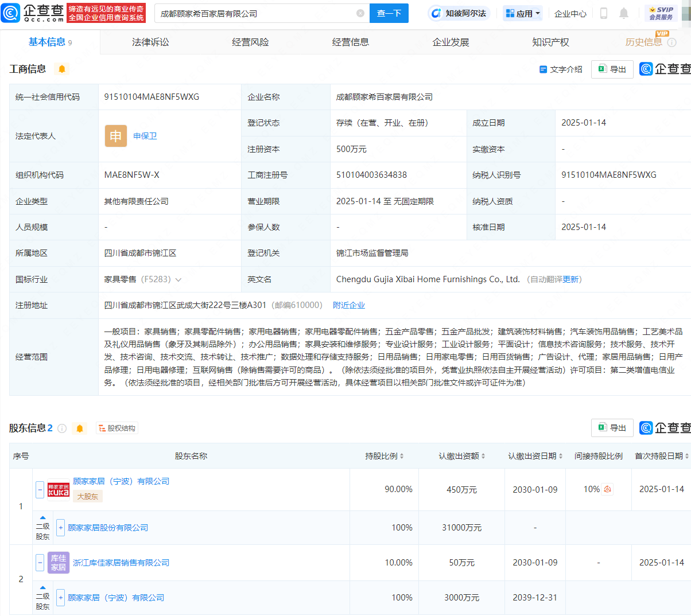Click the info icon beside 股东信息
This screenshot has width=691, height=616.
(x=62, y=428)
